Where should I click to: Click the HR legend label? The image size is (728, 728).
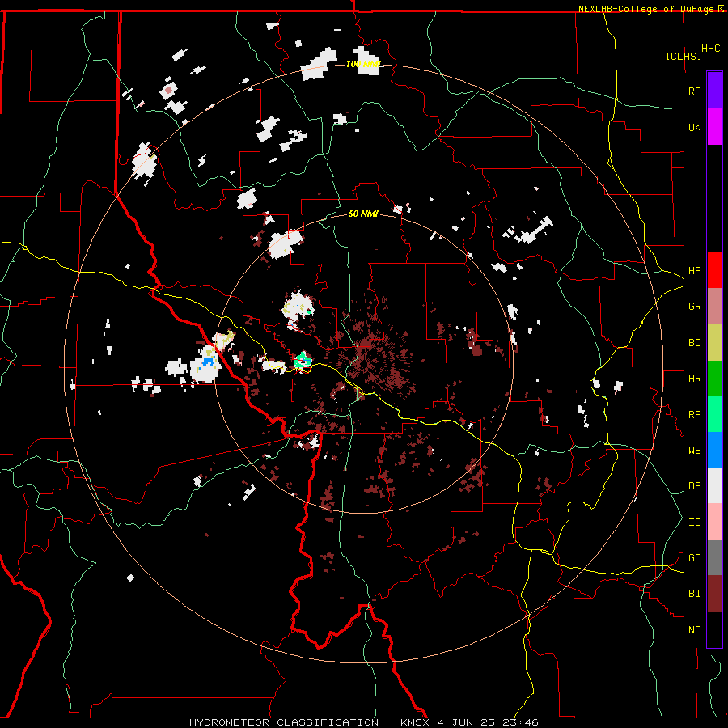694,379
